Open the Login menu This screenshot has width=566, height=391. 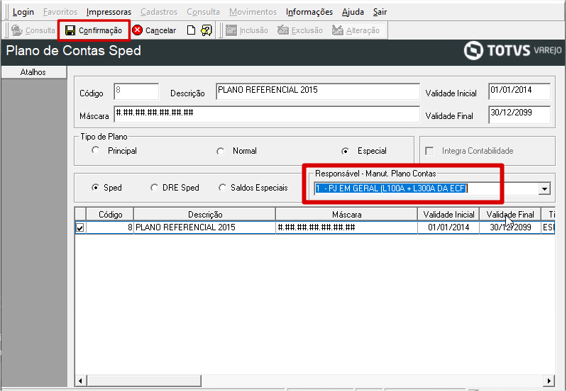coord(23,12)
